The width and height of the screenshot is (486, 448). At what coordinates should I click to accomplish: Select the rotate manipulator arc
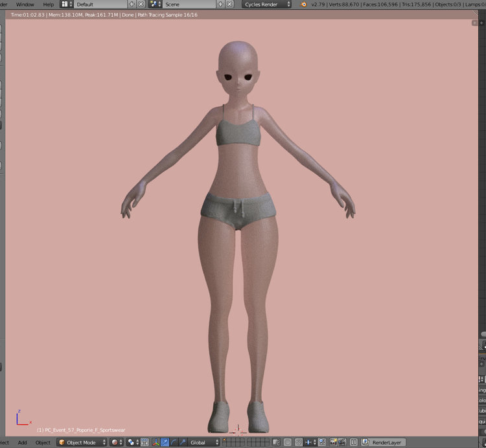point(174,442)
